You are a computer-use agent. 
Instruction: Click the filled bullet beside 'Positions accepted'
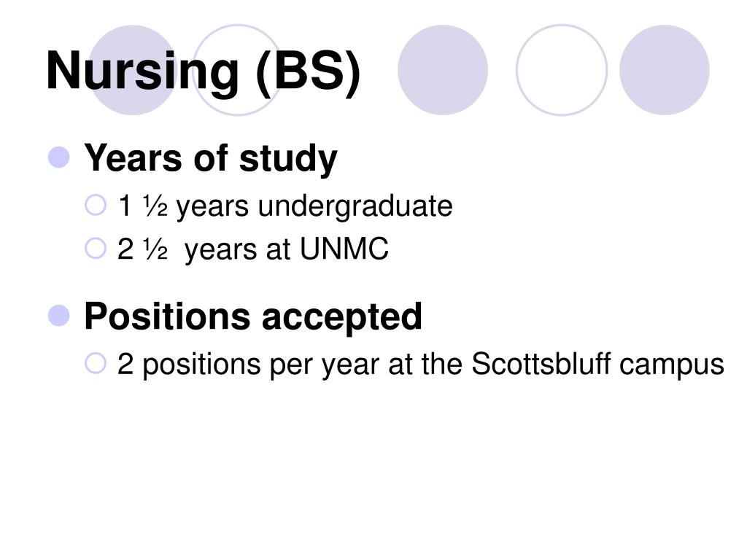pyautogui.click(x=59, y=315)
